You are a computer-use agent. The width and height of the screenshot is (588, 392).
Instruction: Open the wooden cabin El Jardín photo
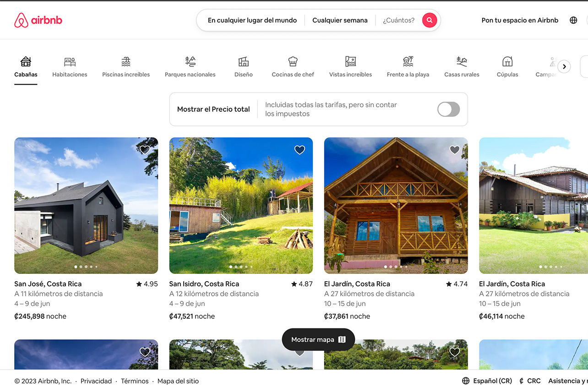coord(396,206)
